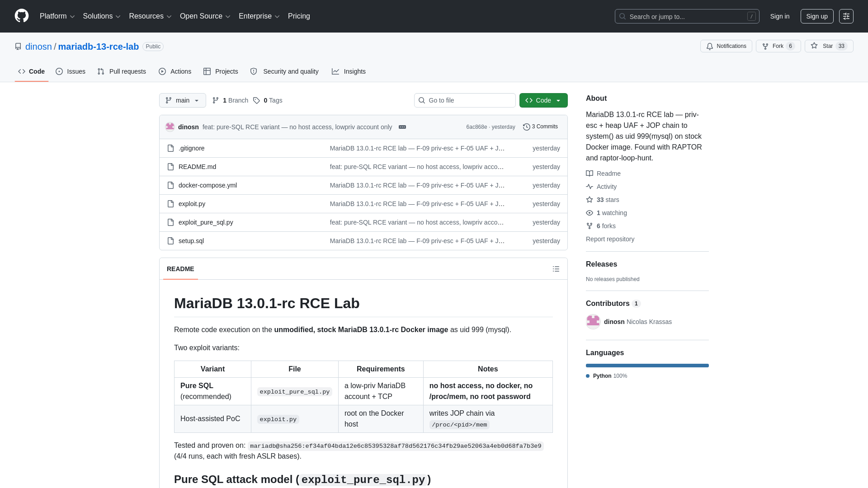The height and width of the screenshot is (488, 868).
Task: Expand commit message ellipsis icon
Action: click(x=402, y=127)
